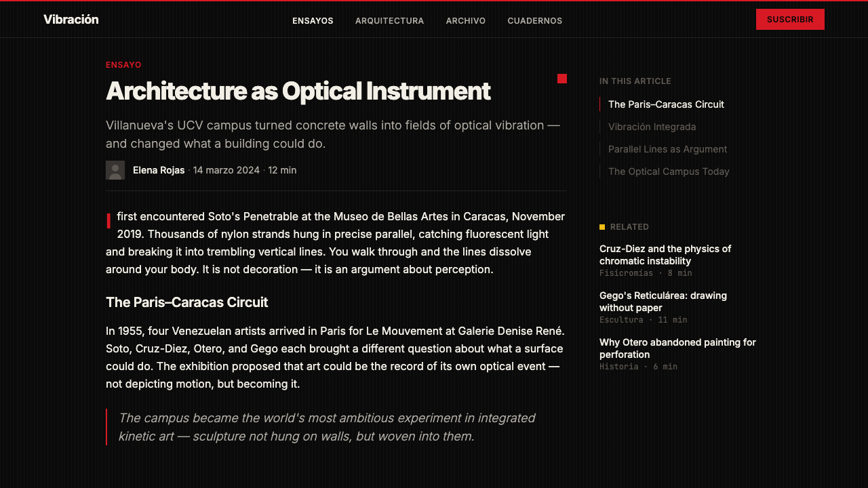This screenshot has height=488, width=868.
Task: Open Gego's Reticulárea related article
Action: click(663, 302)
